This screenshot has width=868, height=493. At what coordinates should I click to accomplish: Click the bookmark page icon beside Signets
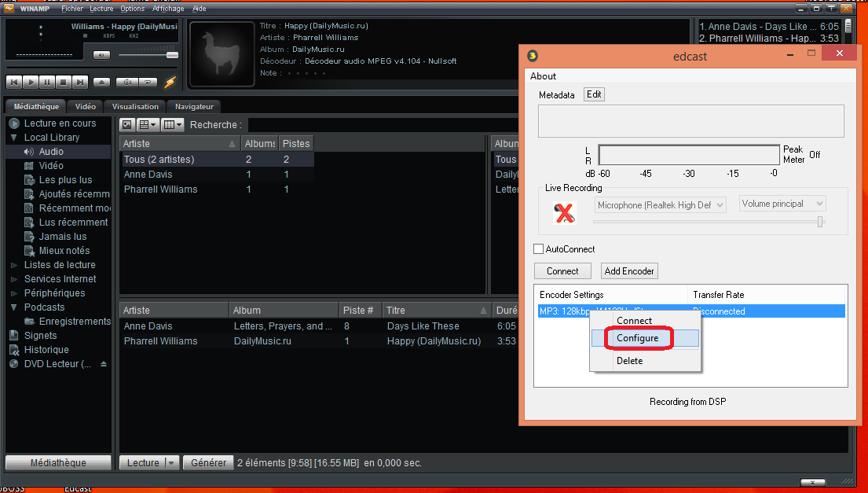14,336
